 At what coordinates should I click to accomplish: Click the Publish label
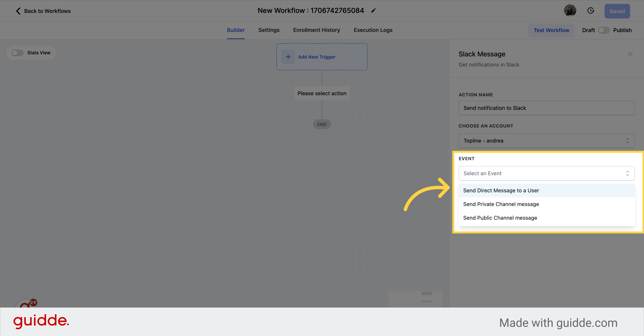point(622,30)
